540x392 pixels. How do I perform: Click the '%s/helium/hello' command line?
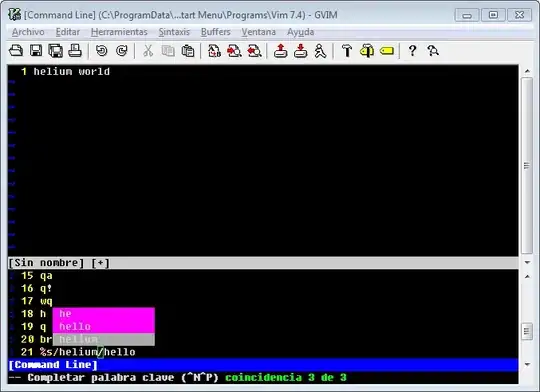tap(87, 352)
